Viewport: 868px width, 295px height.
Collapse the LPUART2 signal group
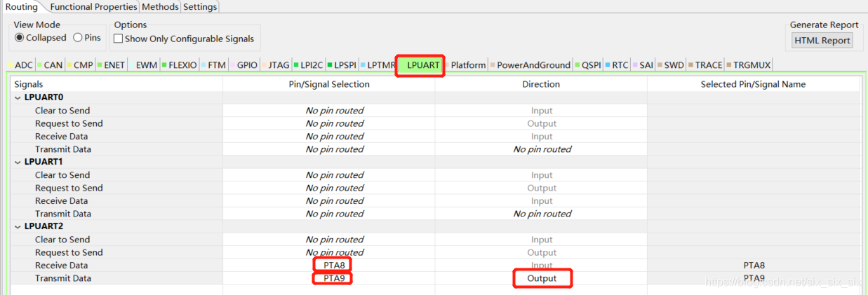[x=18, y=226]
